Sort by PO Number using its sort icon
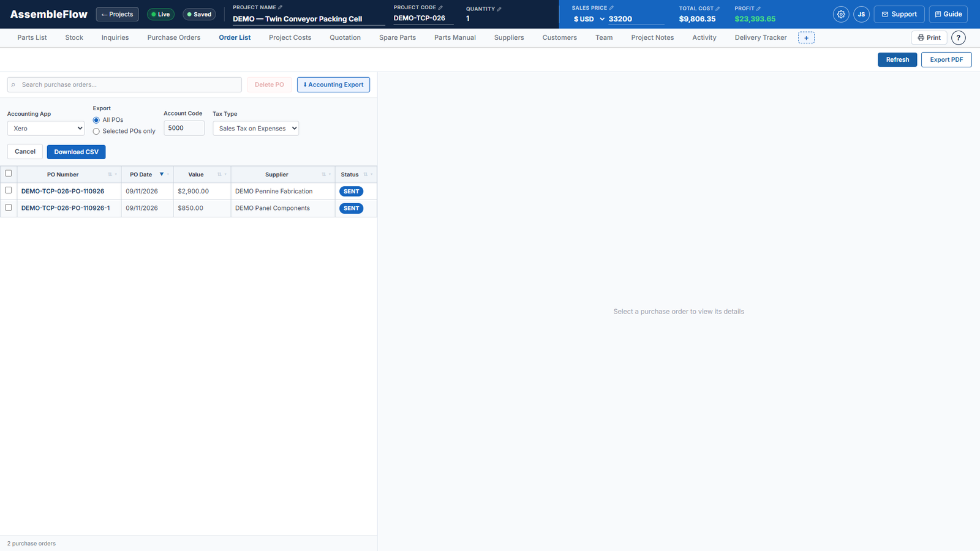 [x=110, y=174]
